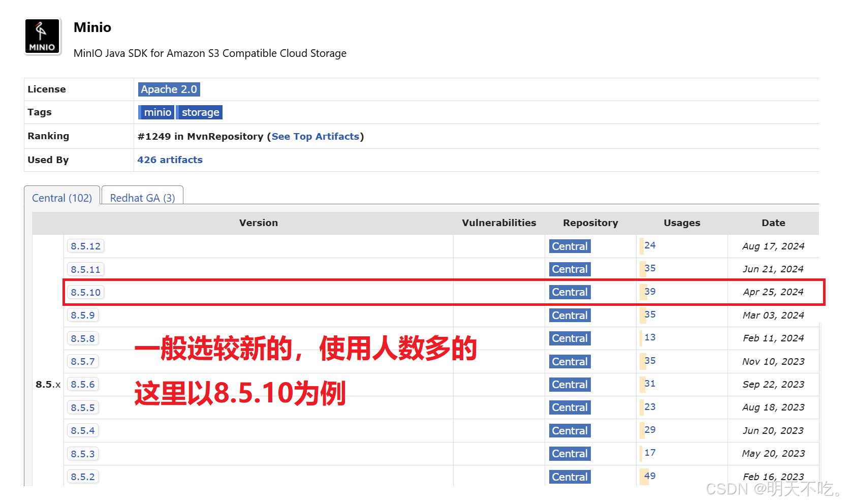Open version 8.5.12
The image size is (852, 504).
(85, 246)
